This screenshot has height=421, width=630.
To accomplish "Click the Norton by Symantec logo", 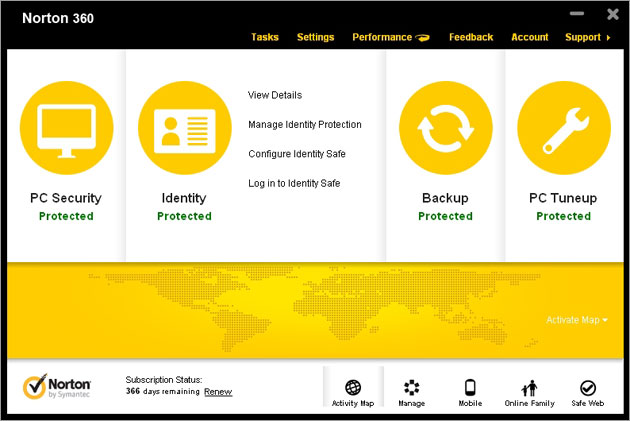I will pyautogui.click(x=57, y=386).
